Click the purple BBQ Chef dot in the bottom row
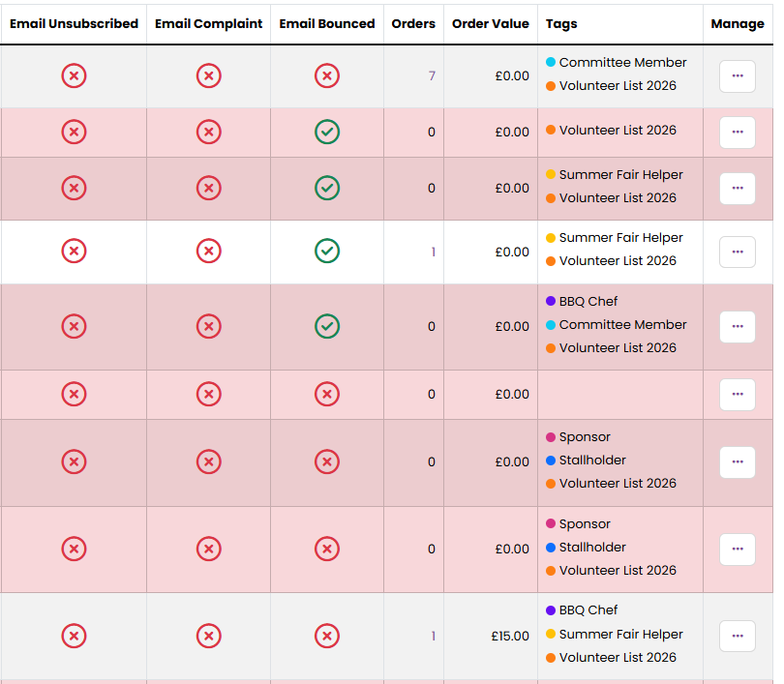 [x=551, y=610]
